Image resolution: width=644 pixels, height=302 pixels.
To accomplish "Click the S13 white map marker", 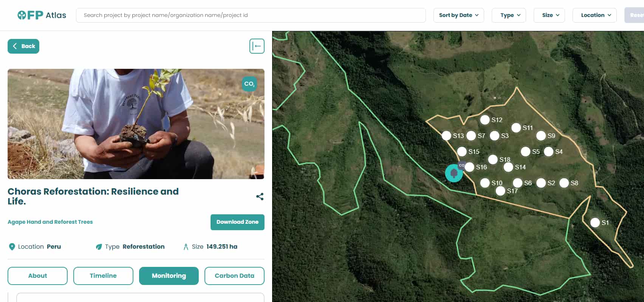I will [x=446, y=136].
